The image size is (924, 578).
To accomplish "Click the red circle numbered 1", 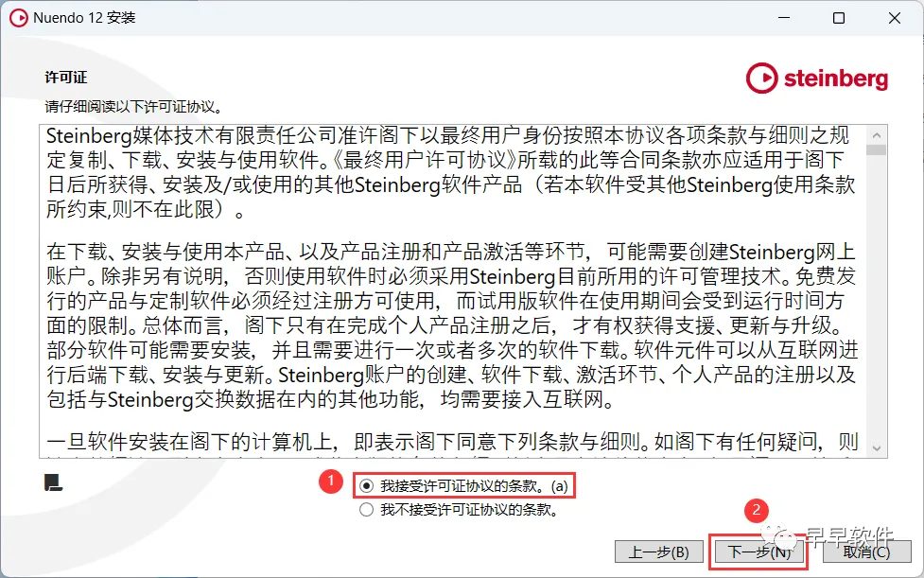I will (331, 482).
